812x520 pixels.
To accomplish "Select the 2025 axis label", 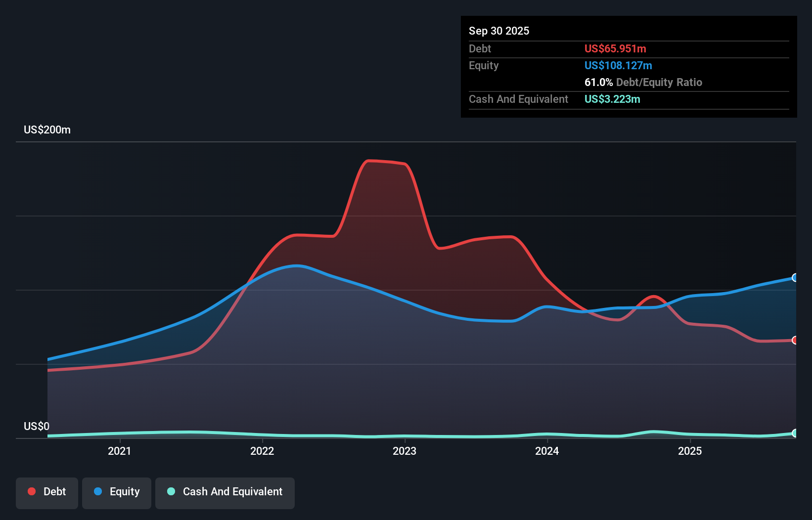I will 691,451.
